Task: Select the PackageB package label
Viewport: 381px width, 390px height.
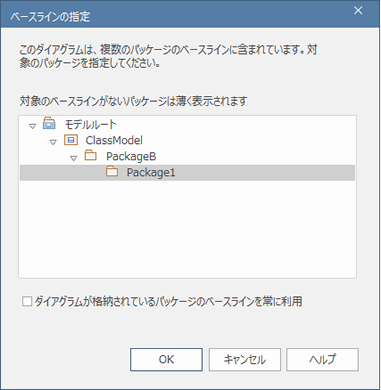Action: tap(131, 156)
